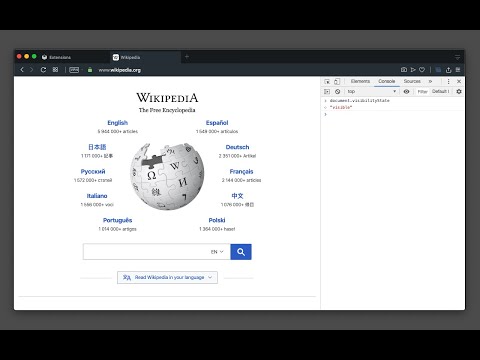Screen dimensions: 480x360
Task: Toggle the device toolbar in DevTools
Action: pyautogui.click(x=337, y=81)
